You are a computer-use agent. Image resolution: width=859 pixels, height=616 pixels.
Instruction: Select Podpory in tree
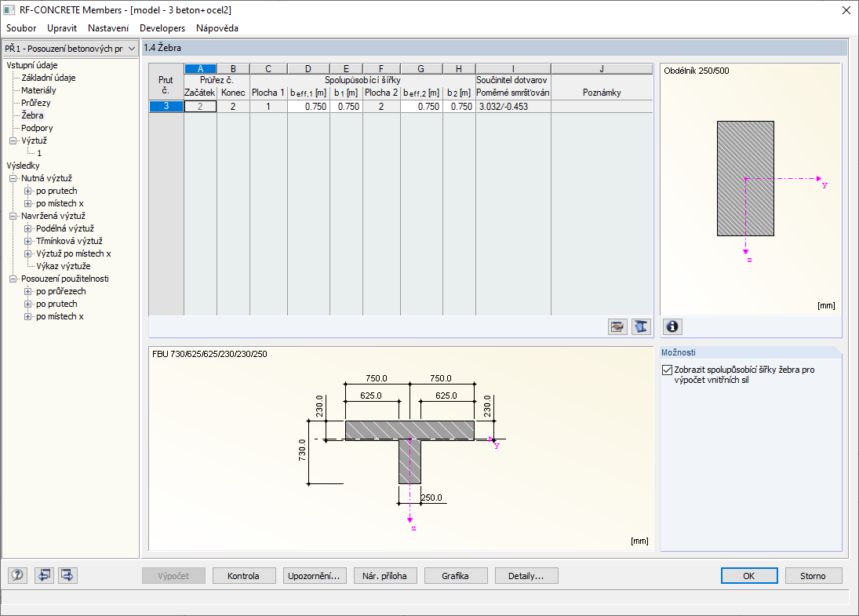point(37,128)
